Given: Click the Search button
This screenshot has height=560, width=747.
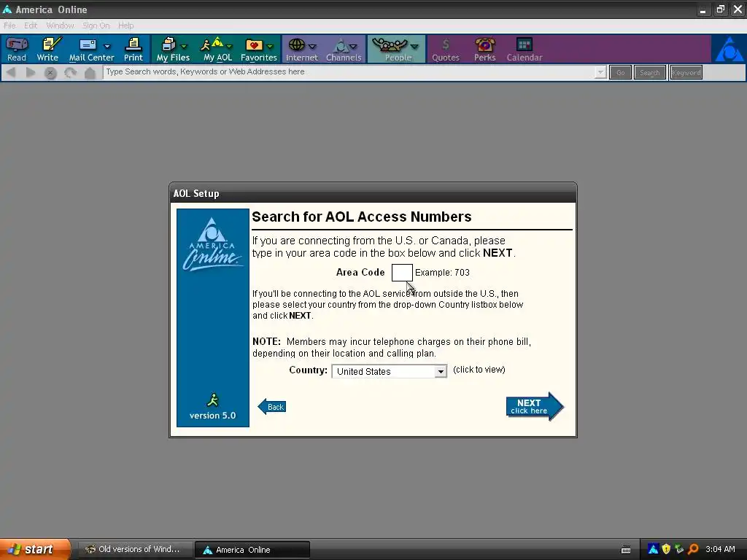Looking at the screenshot, I should (650, 72).
